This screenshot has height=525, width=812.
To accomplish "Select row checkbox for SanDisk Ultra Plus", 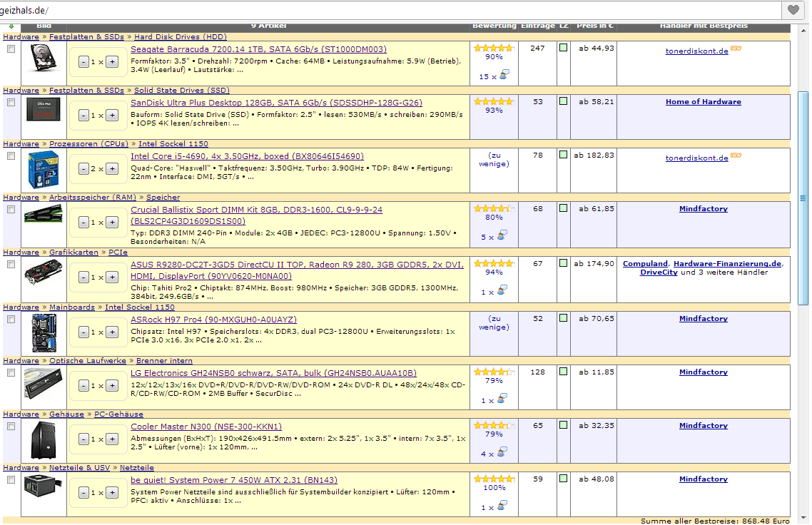I will (x=11, y=103).
